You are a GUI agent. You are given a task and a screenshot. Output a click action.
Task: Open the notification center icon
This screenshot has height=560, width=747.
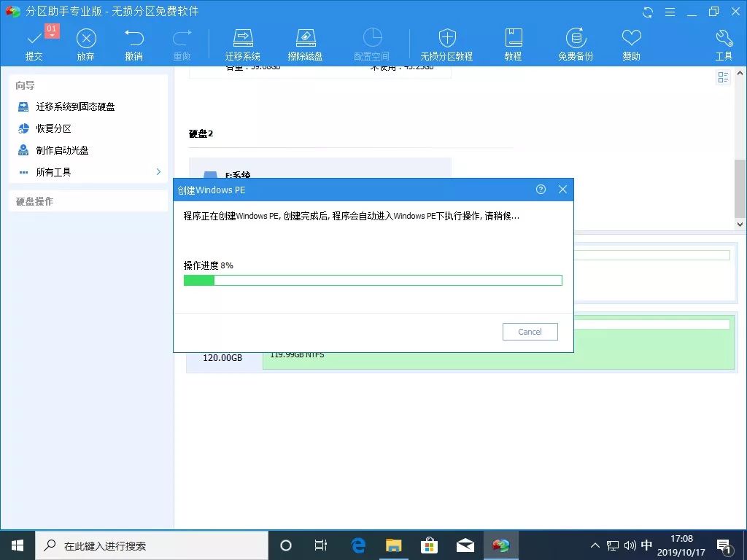[x=724, y=546]
